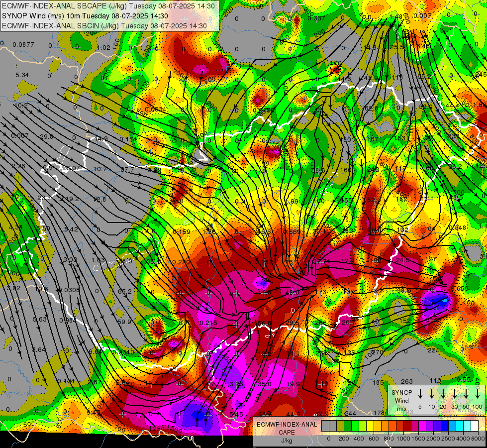The image size is (487, 448).
Task: Click the map value '5.34'
Action: point(22,75)
